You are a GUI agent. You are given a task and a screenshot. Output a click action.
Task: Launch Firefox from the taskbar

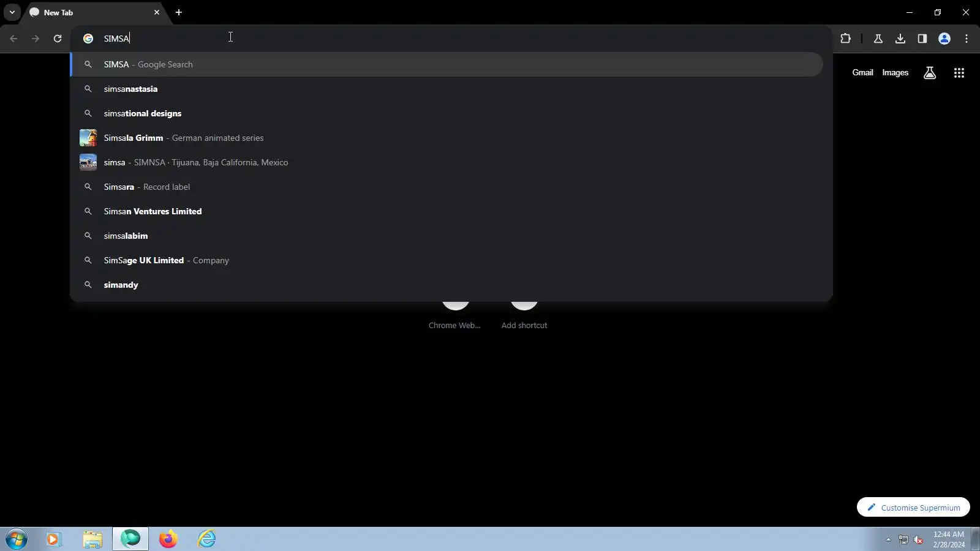(168, 539)
